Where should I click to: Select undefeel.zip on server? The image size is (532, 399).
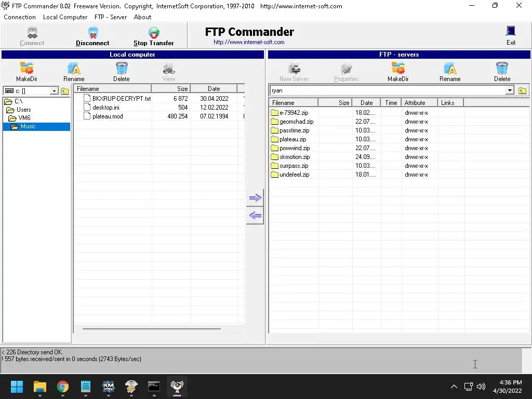[x=294, y=175]
